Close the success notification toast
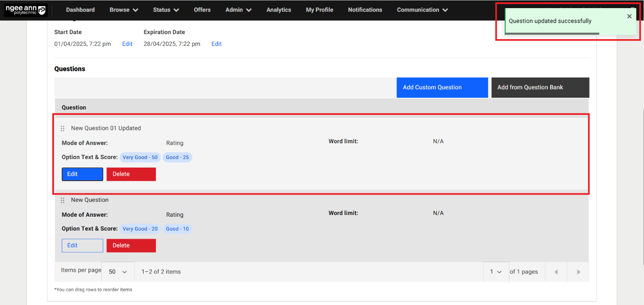 coord(629,17)
